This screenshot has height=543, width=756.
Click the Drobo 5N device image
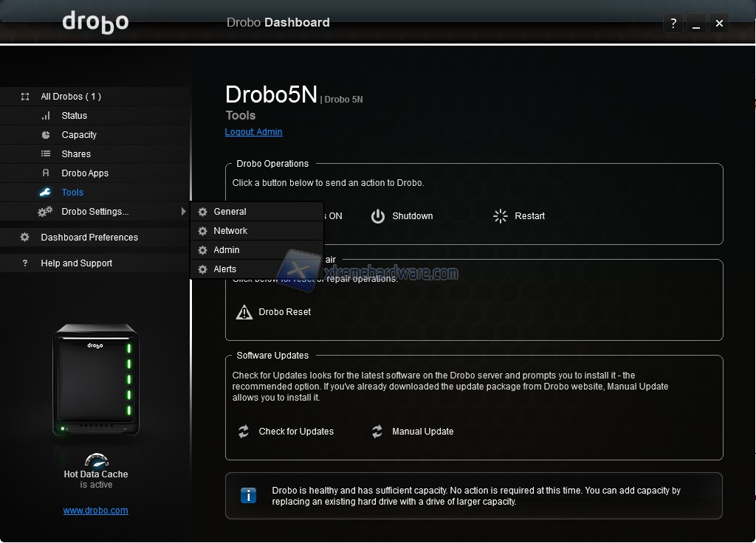pyautogui.click(x=95, y=380)
